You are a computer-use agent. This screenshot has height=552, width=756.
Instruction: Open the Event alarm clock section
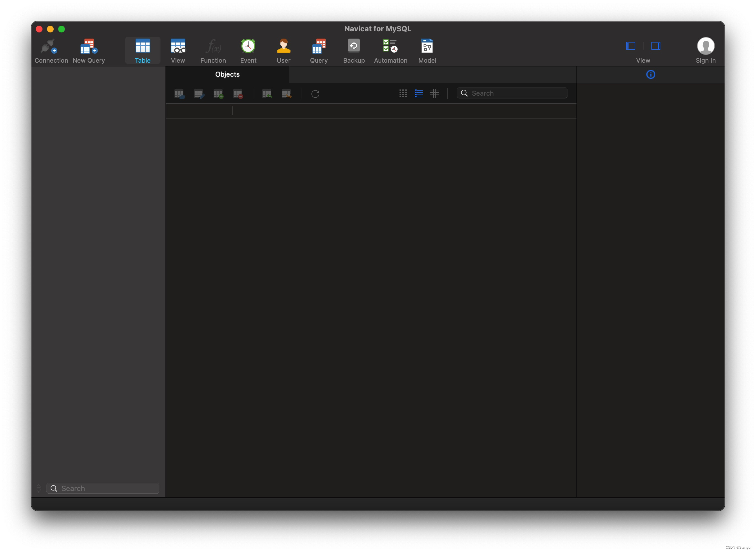(248, 46)
